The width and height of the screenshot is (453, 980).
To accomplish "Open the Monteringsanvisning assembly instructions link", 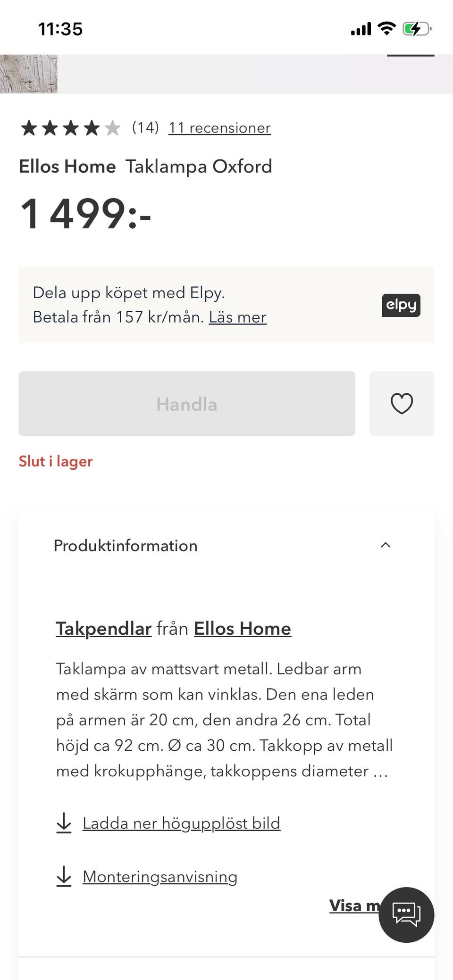I will click(159, 877).
